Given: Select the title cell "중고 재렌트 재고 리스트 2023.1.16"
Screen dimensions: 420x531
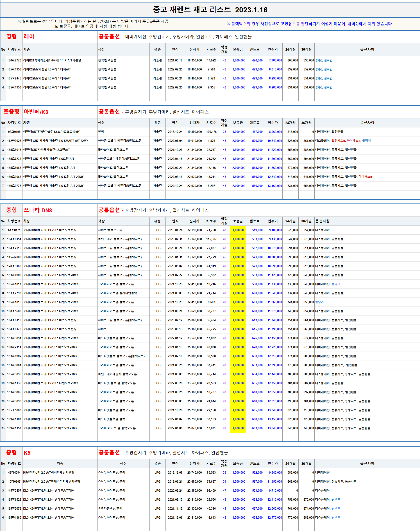Looking at the screenshot, I should click(x=210, y=10).
